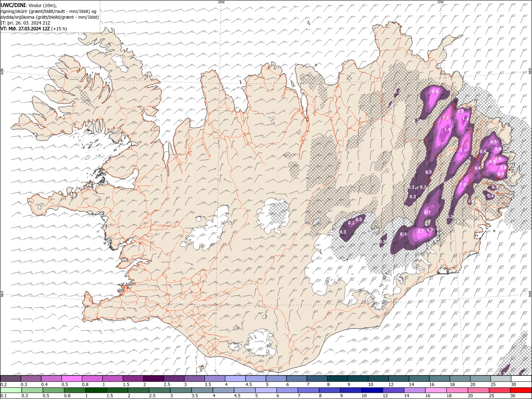Screen dimensions: 532x399
Task: Click the '20W' longitude label on the map
Action: [x=221, y=2]
